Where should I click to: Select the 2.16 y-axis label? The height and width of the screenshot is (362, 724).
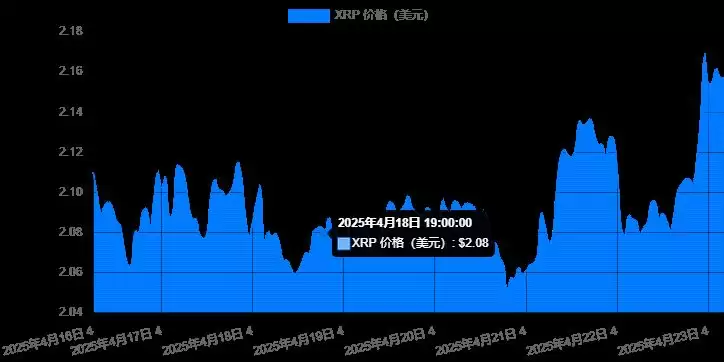coord(71,71)
